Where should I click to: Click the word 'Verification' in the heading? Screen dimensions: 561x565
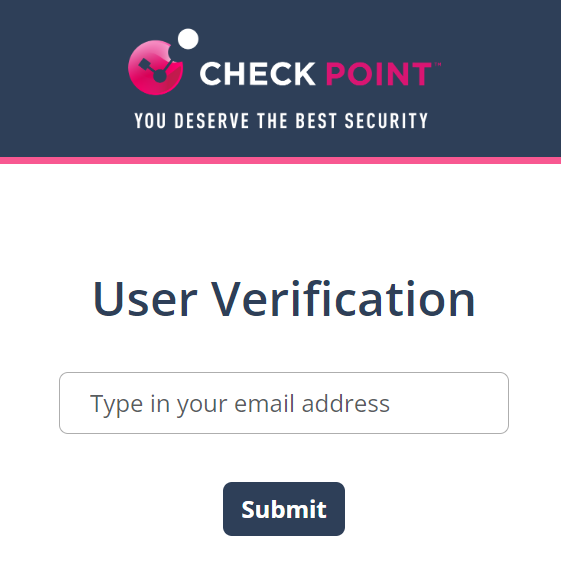coord(343,299)
